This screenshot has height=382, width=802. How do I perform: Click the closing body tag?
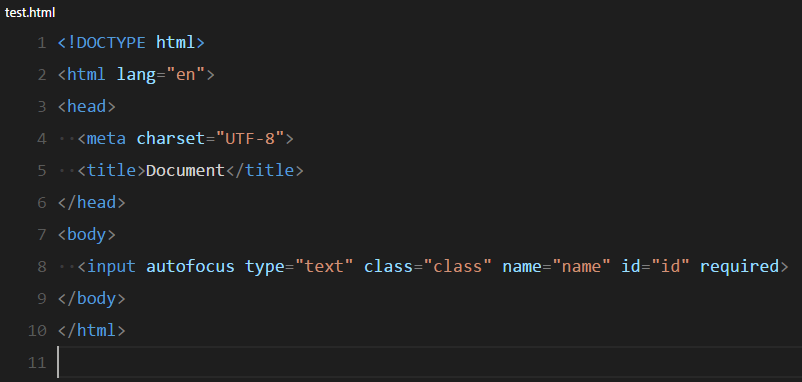[92, 299]
